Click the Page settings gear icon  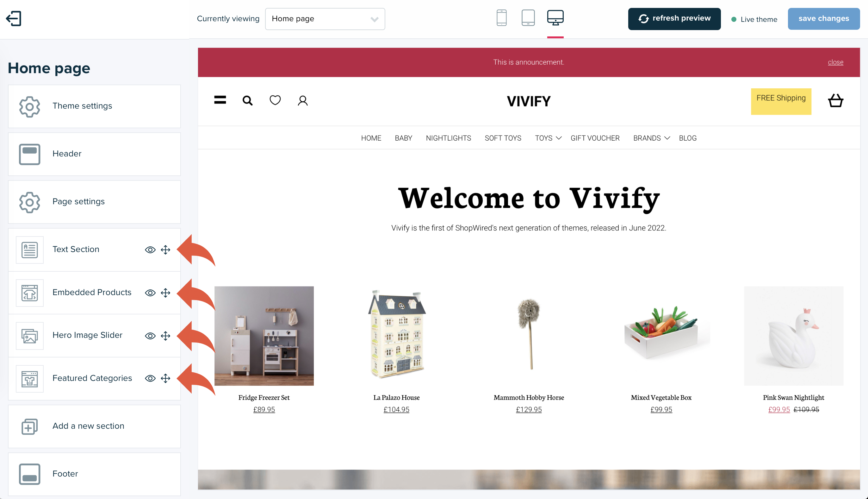(29, 201)
